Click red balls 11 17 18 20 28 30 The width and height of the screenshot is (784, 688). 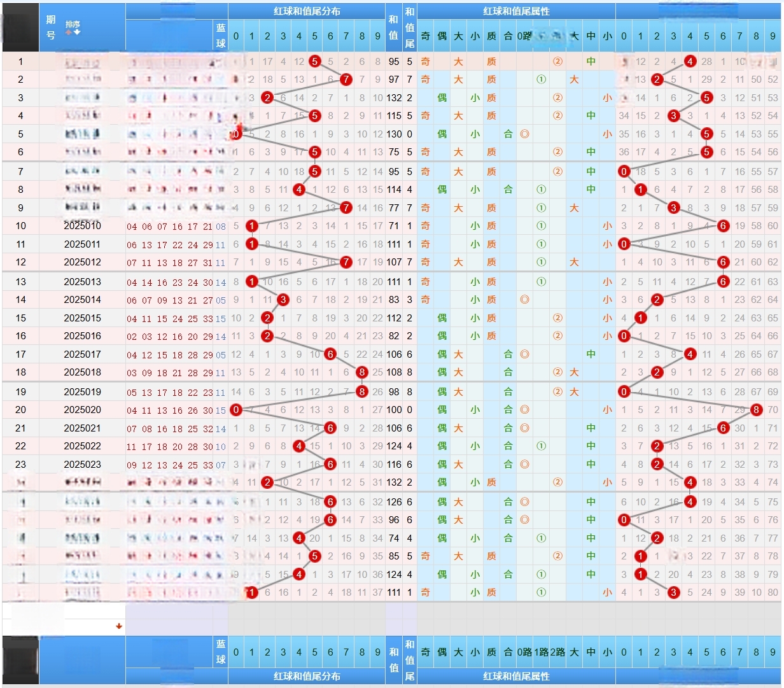point(169,447)
